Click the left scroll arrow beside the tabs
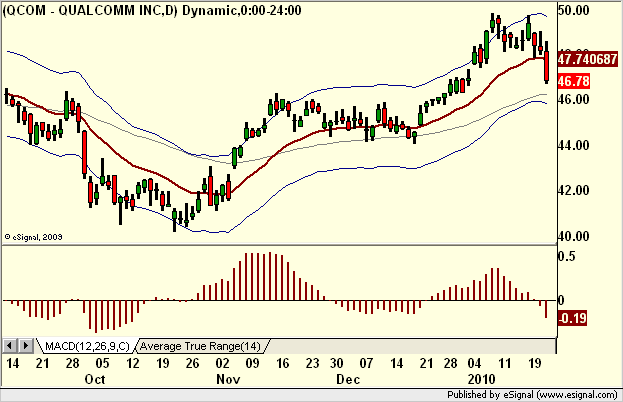Viewport: 623px width, 402px height. tap(10, 346)
